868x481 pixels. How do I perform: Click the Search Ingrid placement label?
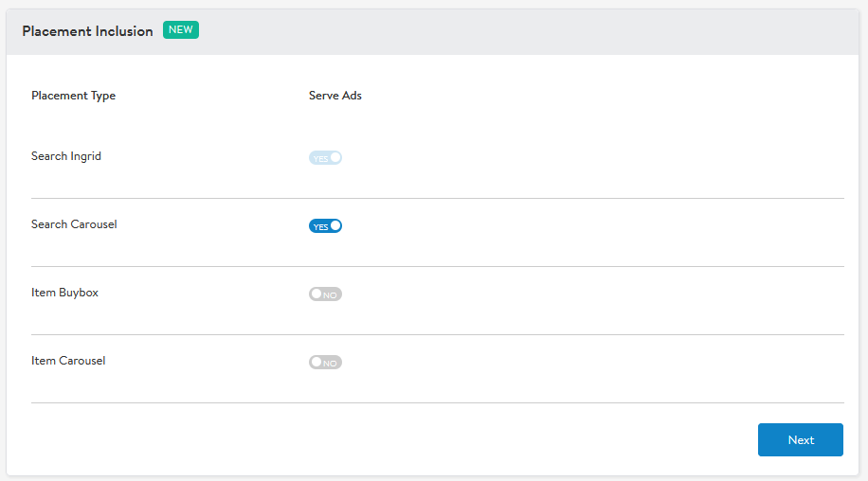[x=66, y=156]
